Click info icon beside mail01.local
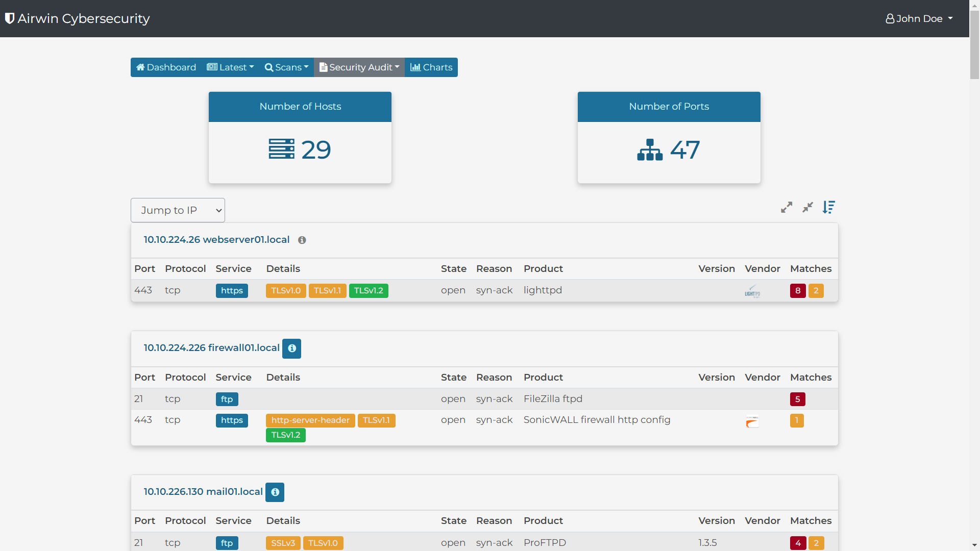Screen dimensions: 980x551 275,492
